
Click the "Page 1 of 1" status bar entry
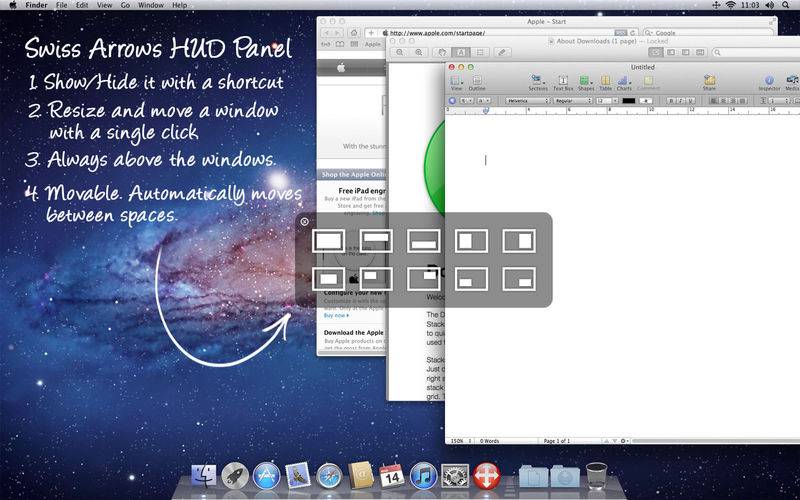(x=557, y=441)
